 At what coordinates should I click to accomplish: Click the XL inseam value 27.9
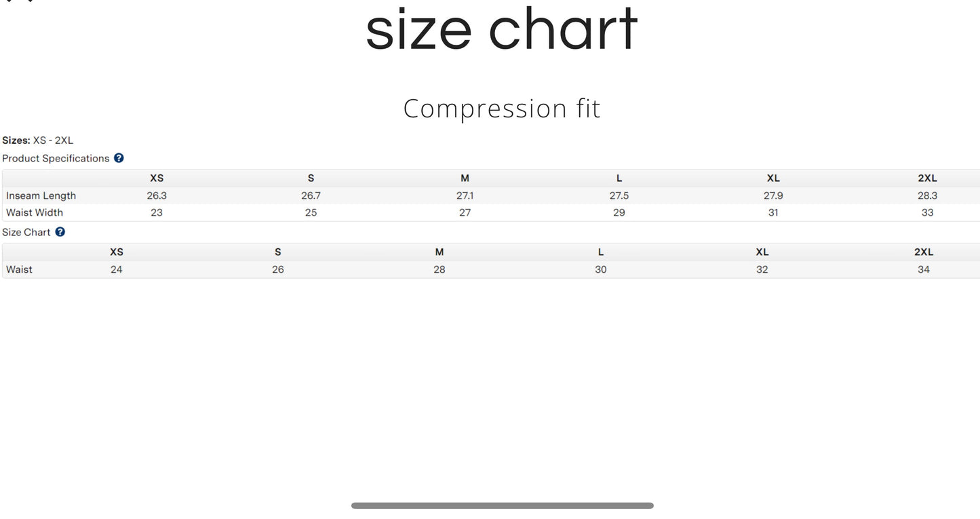(773, 195)
